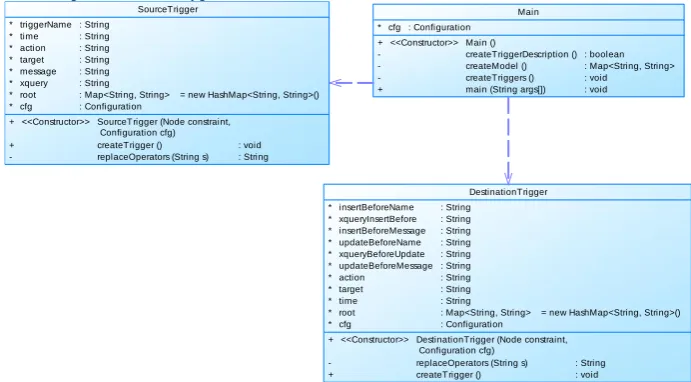691x382 pixels.
Task: Select the dashed dependency arrow to DestinationTrigger
Action: 508,140
